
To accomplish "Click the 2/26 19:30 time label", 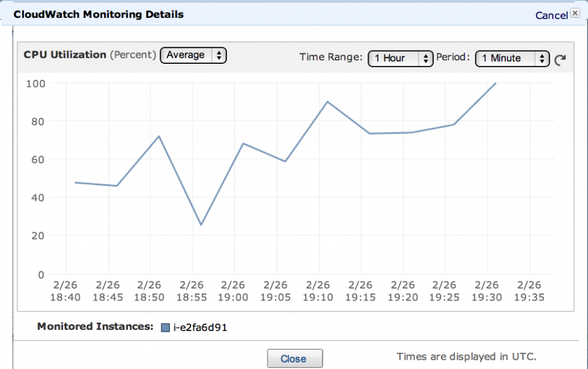I will [486, 291].
